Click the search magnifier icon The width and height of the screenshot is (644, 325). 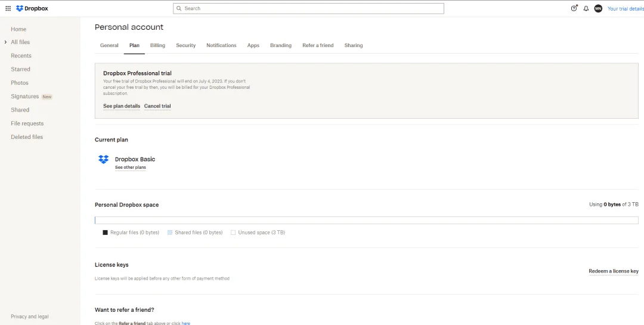click(179, 8)
